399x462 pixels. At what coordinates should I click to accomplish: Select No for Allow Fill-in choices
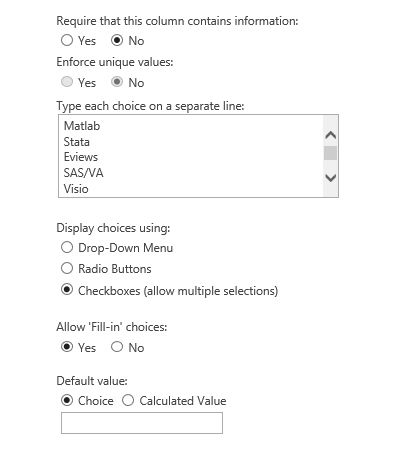(x=117, y=347)
